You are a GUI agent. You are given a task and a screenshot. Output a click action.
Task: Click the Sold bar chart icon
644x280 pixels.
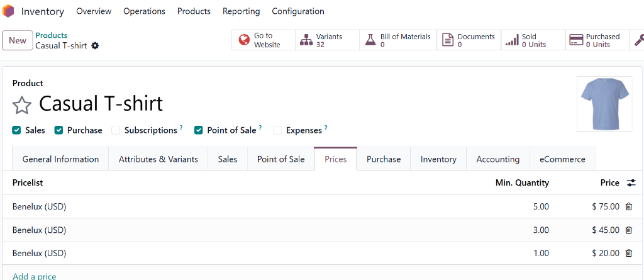pos(512,40)
